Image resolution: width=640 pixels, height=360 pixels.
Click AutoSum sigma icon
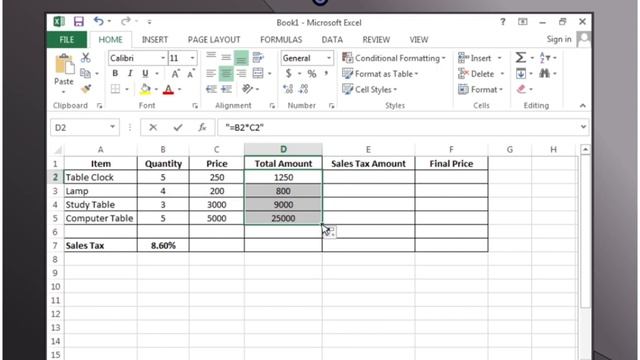click(520, 58)
